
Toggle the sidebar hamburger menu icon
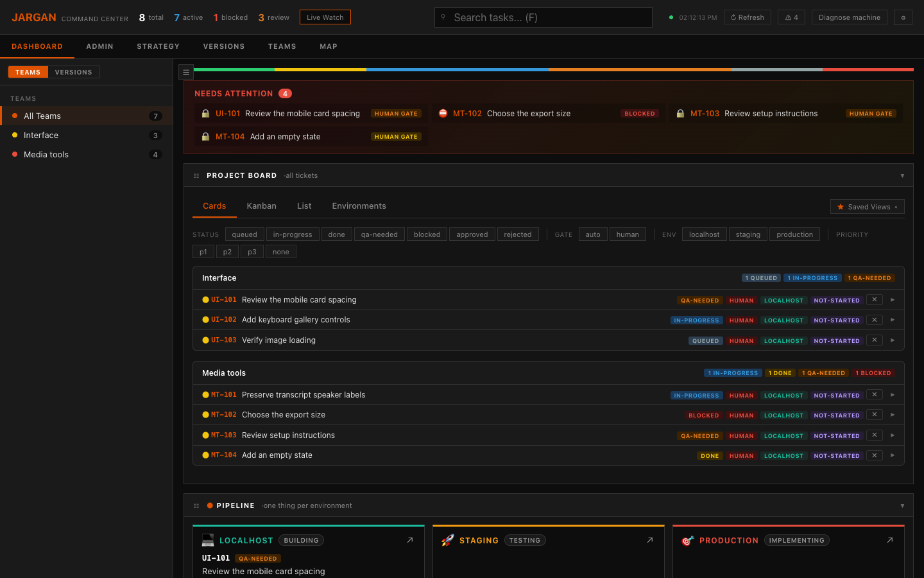click(x=186, y=73)
